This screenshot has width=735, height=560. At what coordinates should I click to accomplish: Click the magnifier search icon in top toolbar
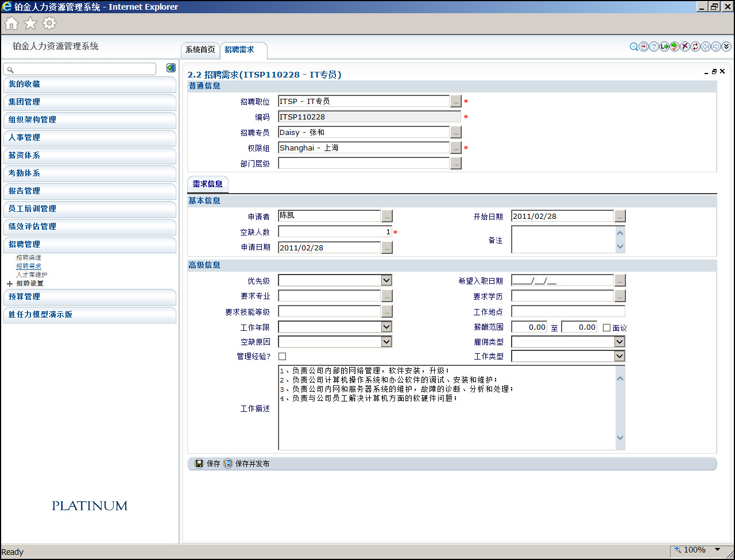click(634, 47)
